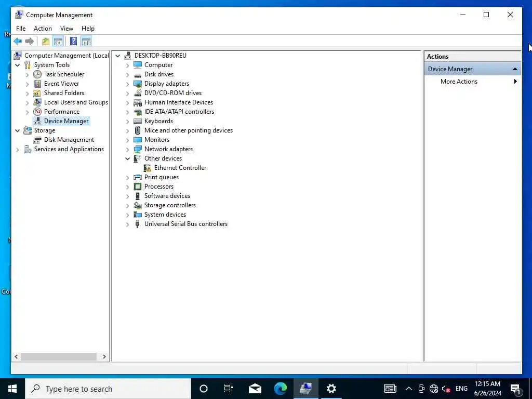Screen dimensions: 532x399
Task: Expand the Software devices category
Action: coord(128,196)
